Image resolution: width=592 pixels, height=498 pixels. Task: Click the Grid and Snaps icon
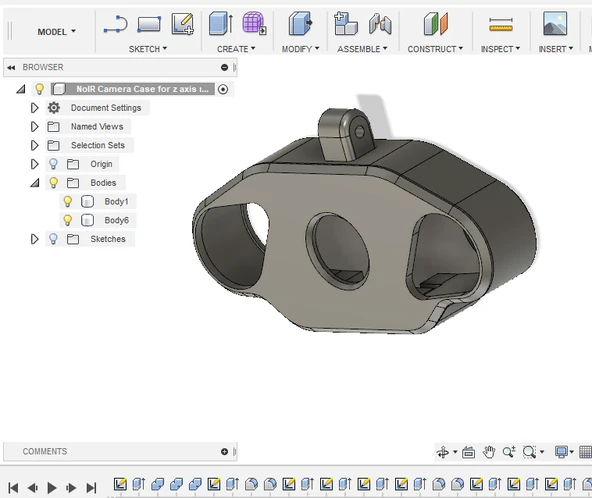(586, 452)
